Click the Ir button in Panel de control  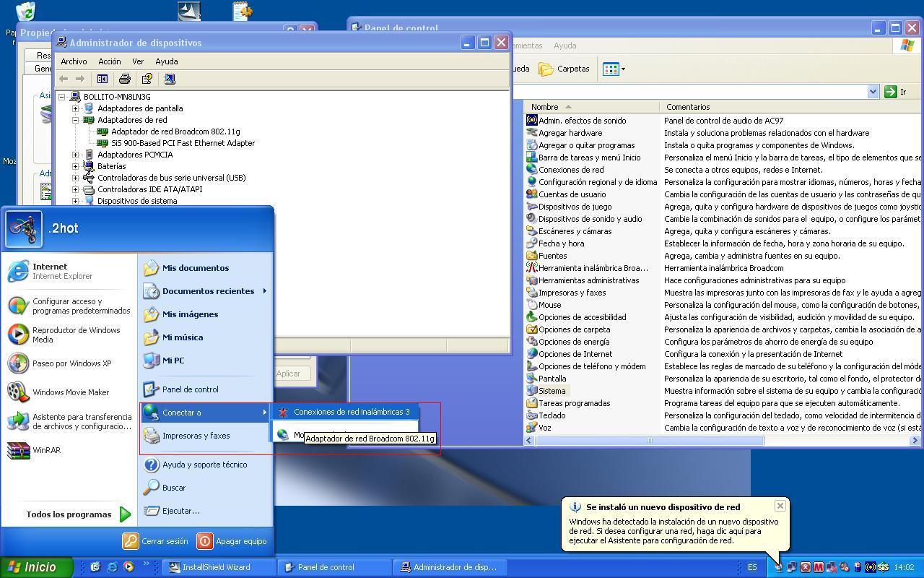pyautogui.click(x=896, y=92)
